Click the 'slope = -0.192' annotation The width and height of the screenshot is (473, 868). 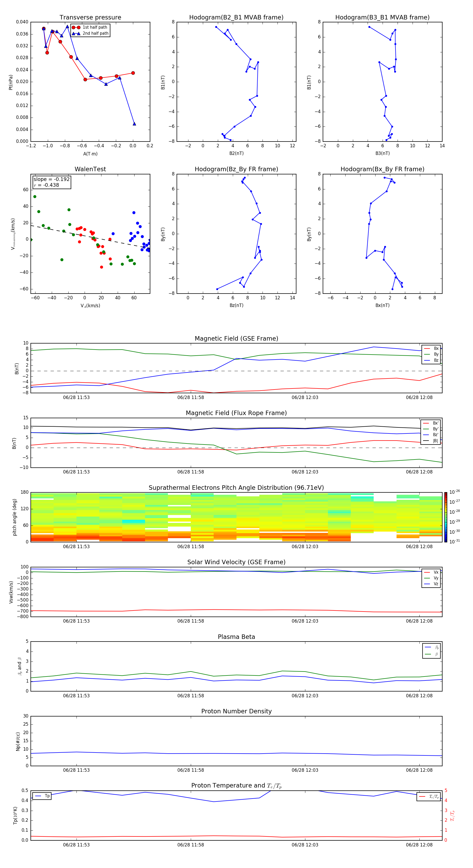coord(52,179)
